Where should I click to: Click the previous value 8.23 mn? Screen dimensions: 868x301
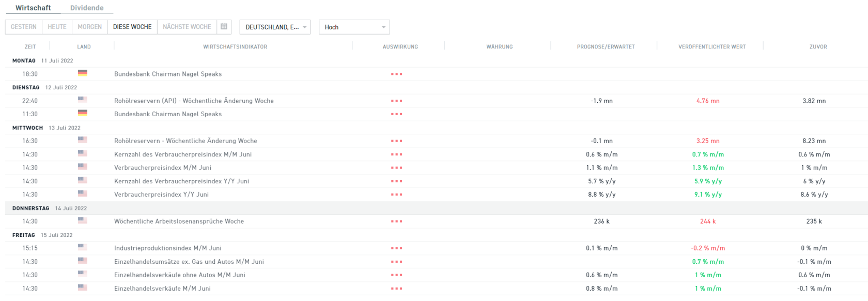click(814, 141)
